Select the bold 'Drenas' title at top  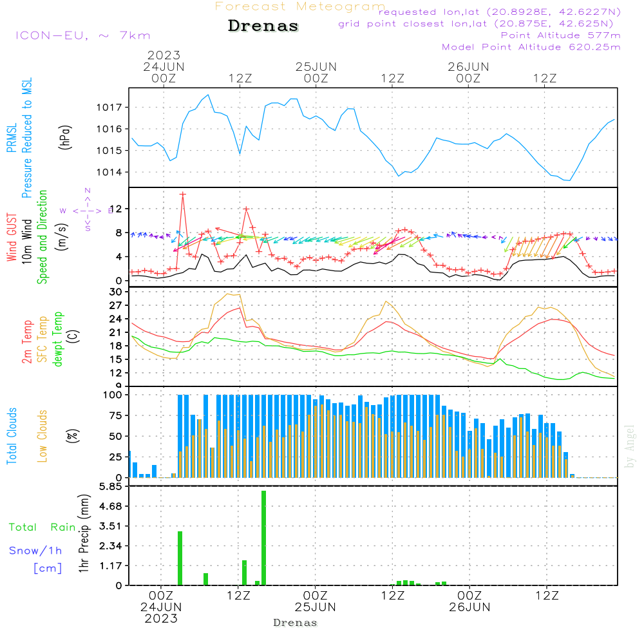(x=263, y=26)
